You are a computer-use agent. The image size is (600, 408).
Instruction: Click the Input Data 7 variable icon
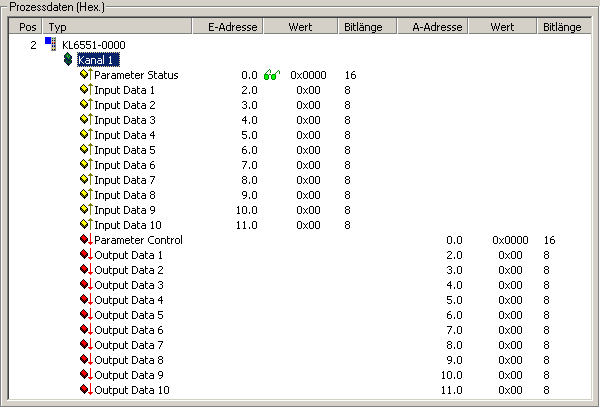[x=86, y=179]
